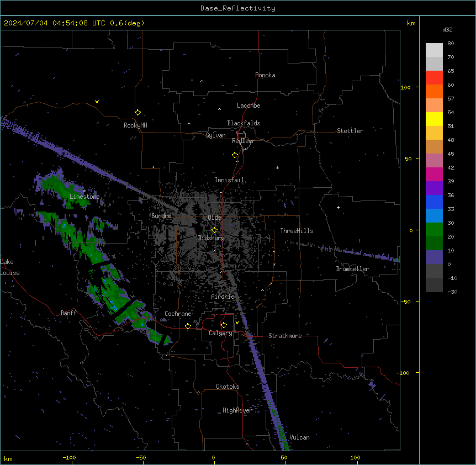This screenshot has width=476, height=465.
Task: Click the Sundre town label
Action: (161, 216)
